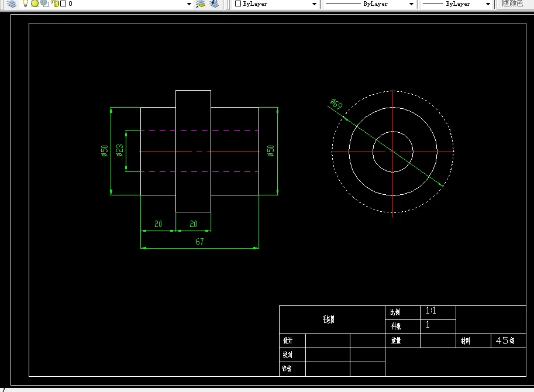Screen dimensions: 534x392
Task: Expand the layer list dropdown arrow
Action: (189, 4)
